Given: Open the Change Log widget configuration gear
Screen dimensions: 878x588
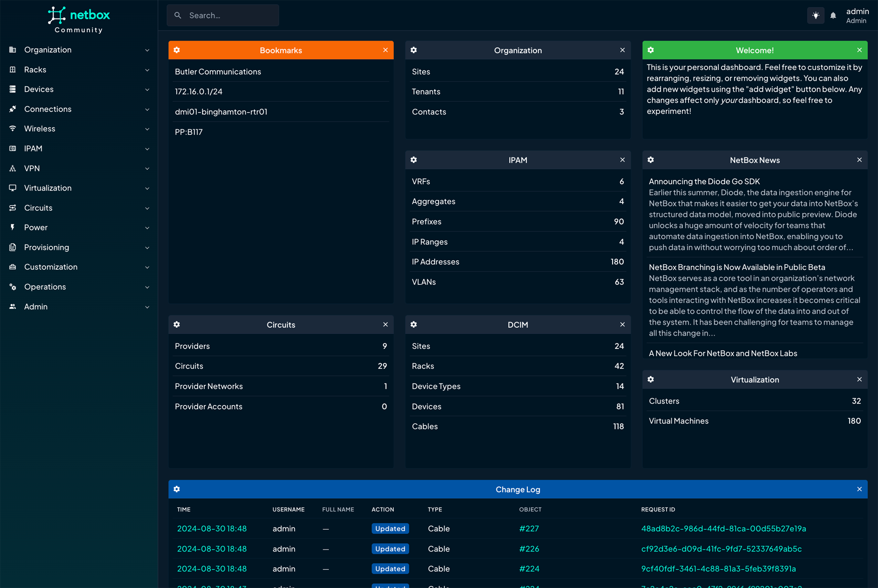Looking at the screenshot, I should click(176, 489).
